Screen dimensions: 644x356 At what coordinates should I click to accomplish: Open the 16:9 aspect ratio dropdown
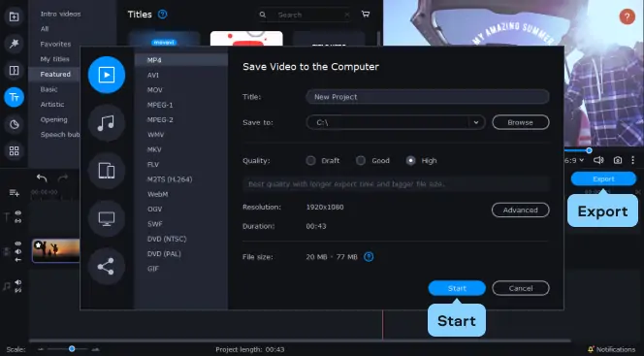(x=574, y=160)
